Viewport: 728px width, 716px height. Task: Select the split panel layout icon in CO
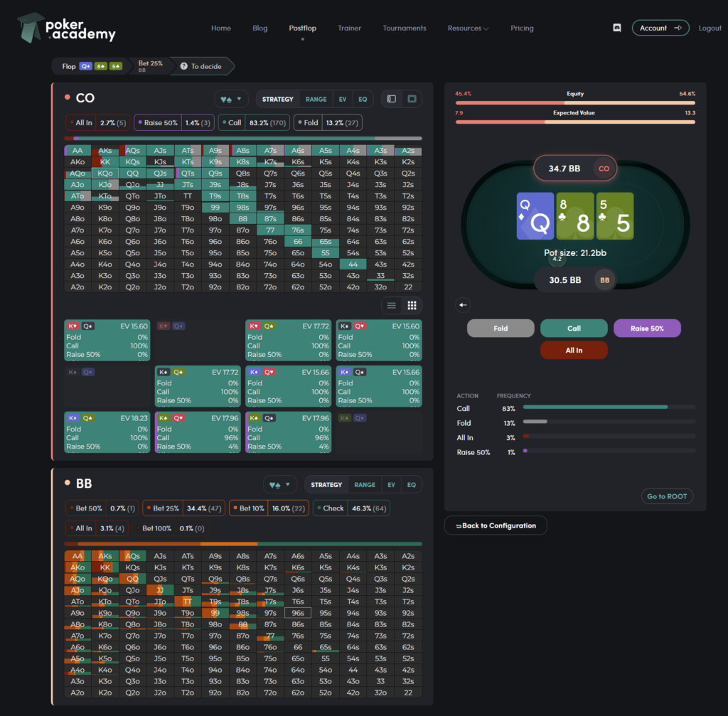(391, 99)
